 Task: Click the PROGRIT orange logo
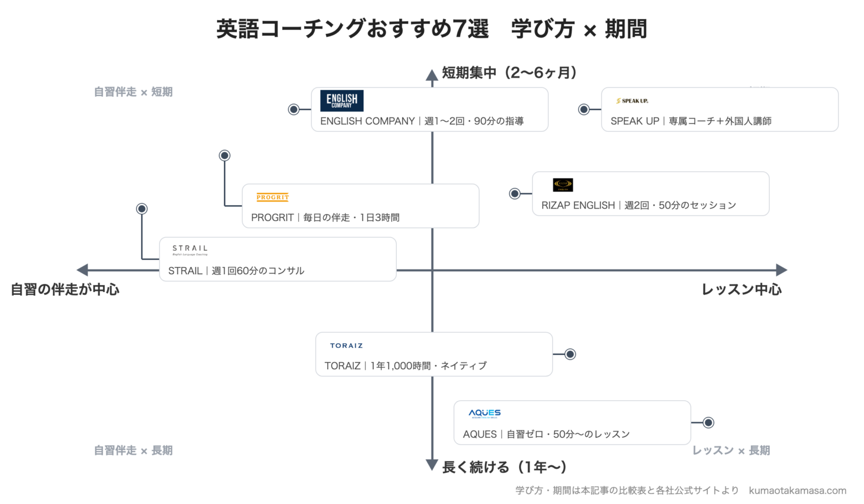272,198
